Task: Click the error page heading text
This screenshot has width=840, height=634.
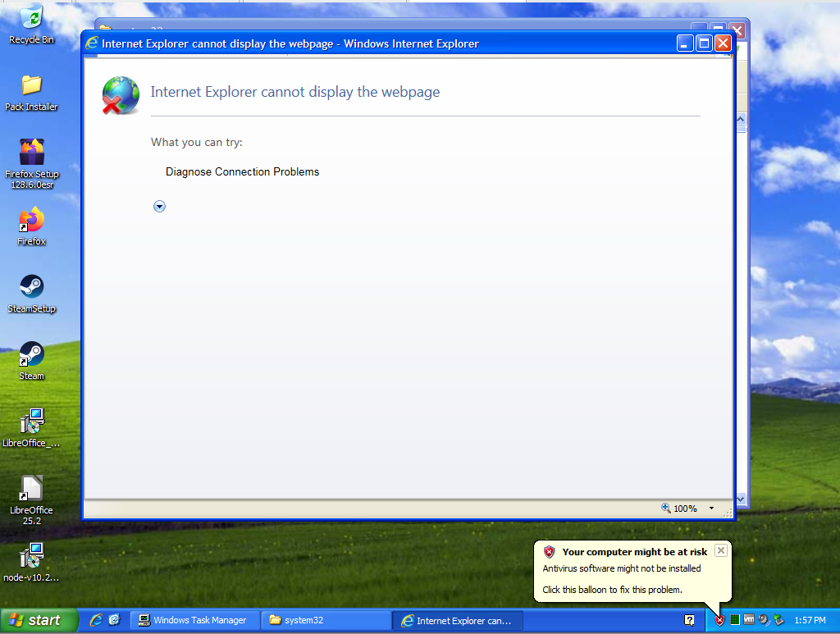Action: tap(295, 92)
